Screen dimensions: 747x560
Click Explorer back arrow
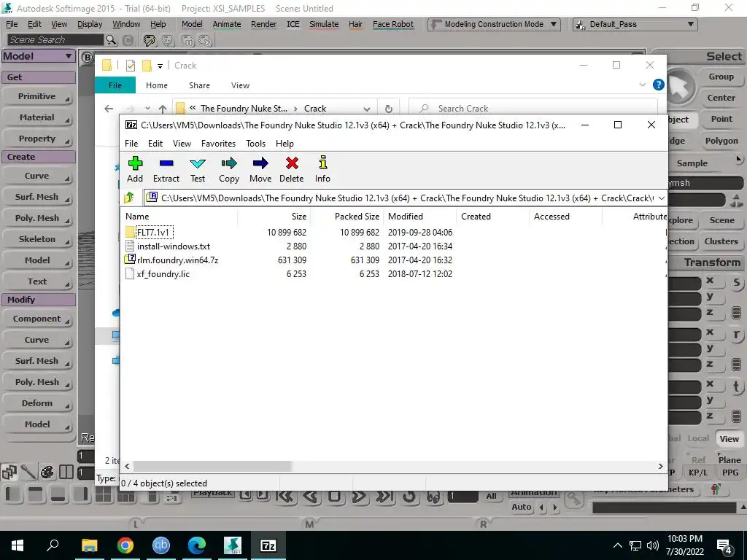pos(109,109)
